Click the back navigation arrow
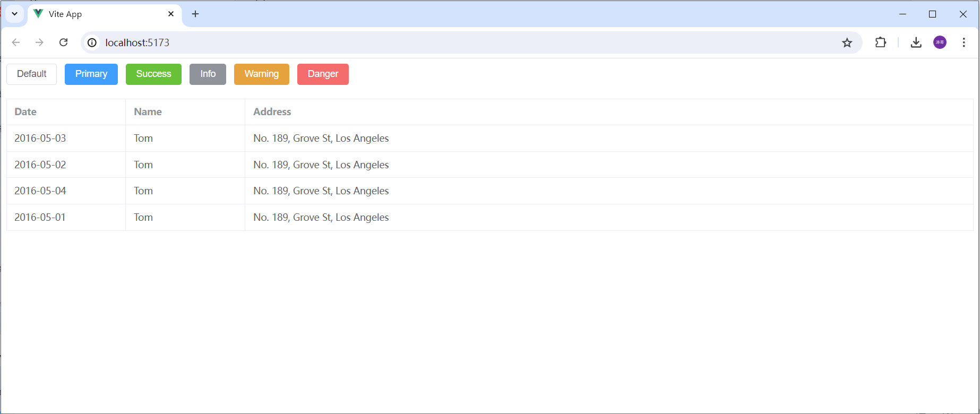Screen dimensions: 980x414 [16, 42]
